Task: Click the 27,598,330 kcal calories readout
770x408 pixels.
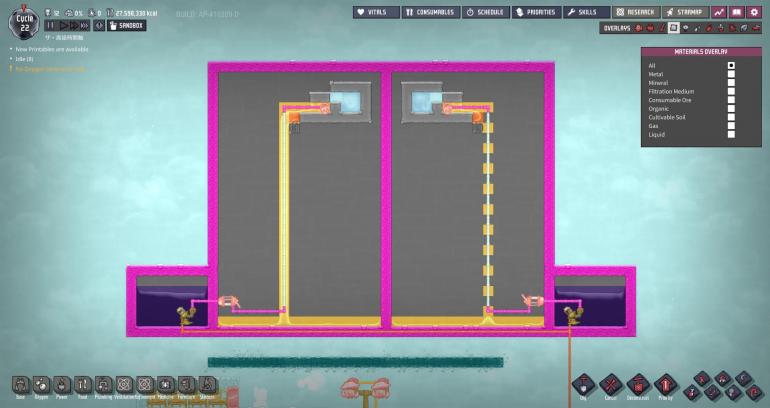Action: pyautogui.click(x=132, y=13)
